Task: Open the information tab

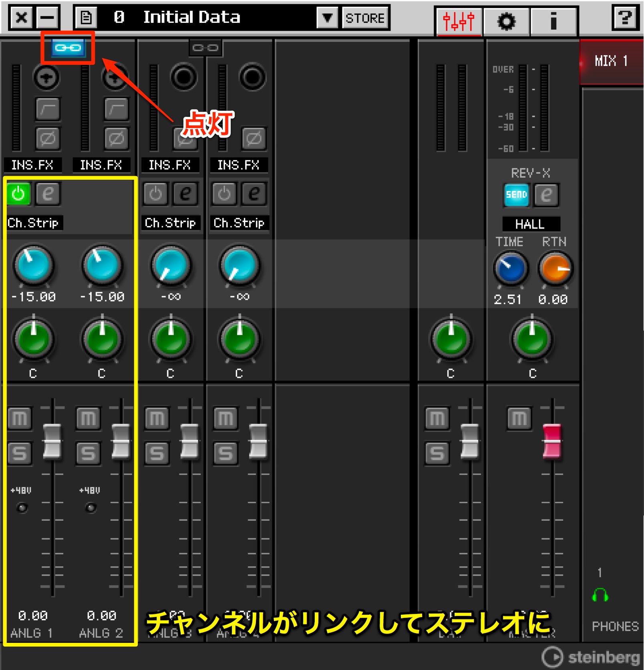Action: (x=553, y=21)
